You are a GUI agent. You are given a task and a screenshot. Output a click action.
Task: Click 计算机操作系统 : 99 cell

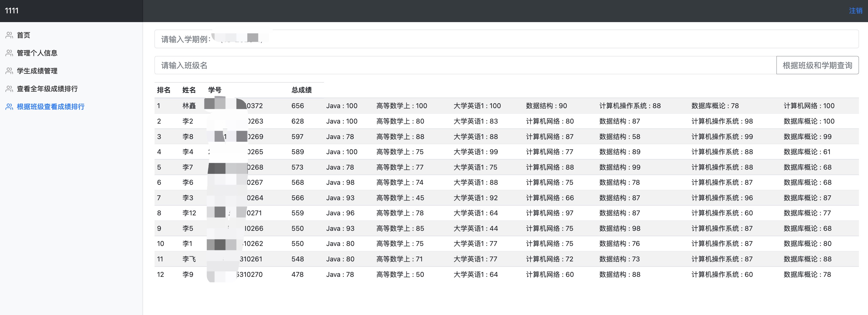pyautogui.click(x=722, y=137)
